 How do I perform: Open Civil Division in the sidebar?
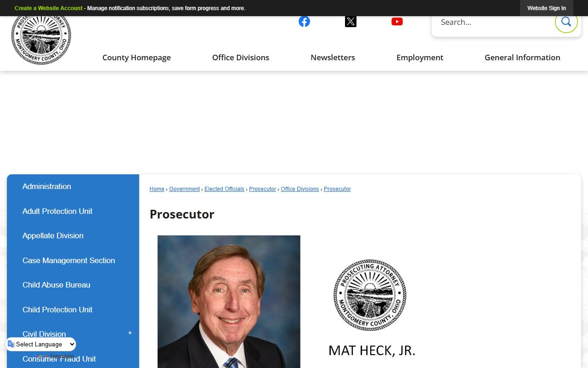click(x=44, y=334)
